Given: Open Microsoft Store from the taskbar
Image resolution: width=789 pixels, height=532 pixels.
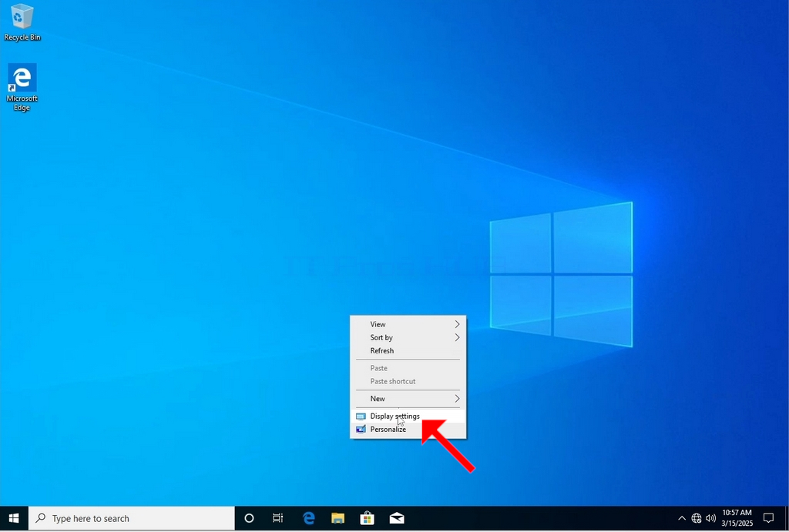Looking at the screenshot, I should coord(368,518).
